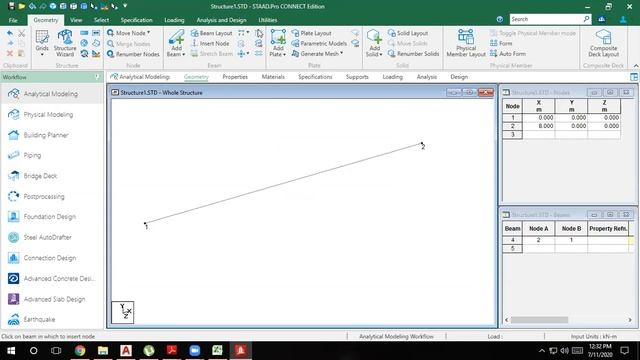Open Parametric Models tool
The image size is (640, 360).
coord(319,43)
